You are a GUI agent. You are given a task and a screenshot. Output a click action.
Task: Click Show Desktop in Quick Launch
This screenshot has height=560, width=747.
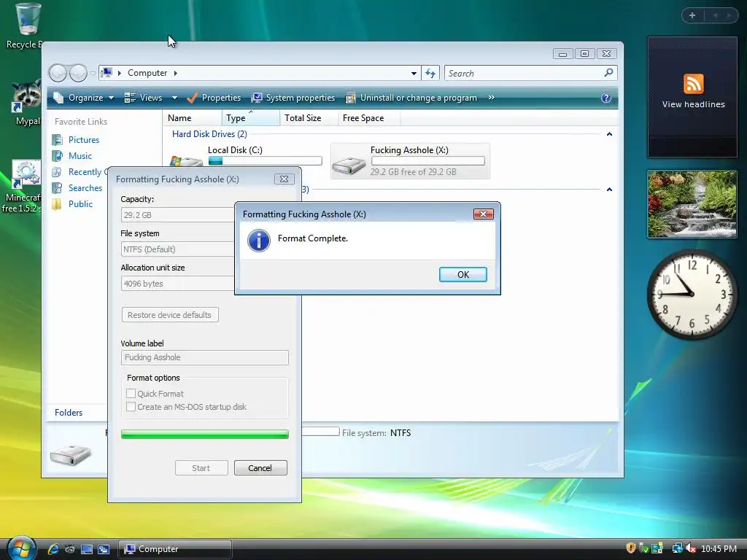pyautogui.click(x=87, y=549)
